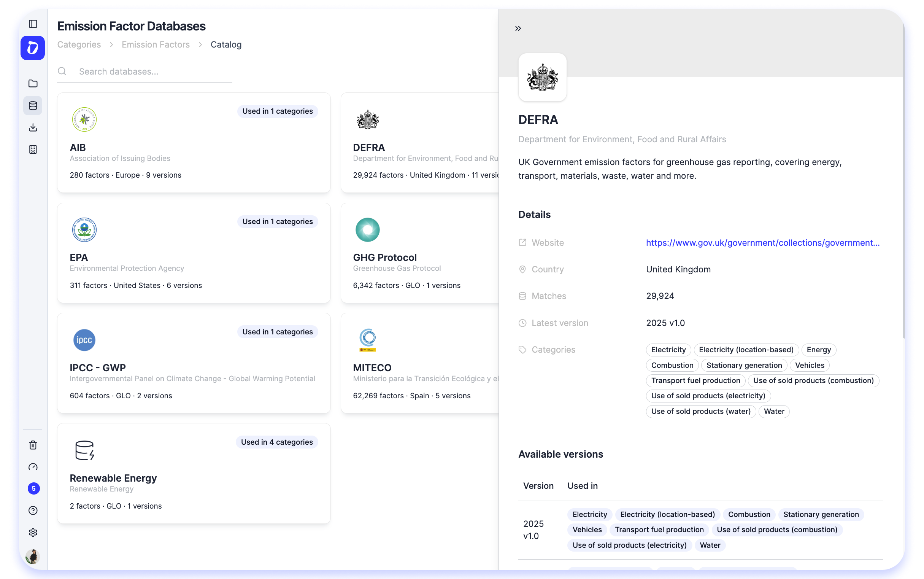This screenshot has width=924, height=579.
Task: Open the EPA database card logo
Action: coord(84,230)
